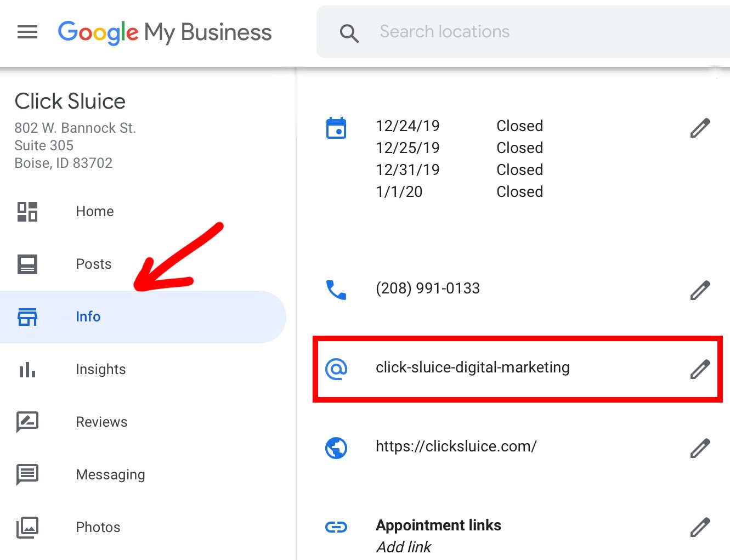This screenshot has width=730, height=560.
Task: Click the website globe icon
Action: 336,448
